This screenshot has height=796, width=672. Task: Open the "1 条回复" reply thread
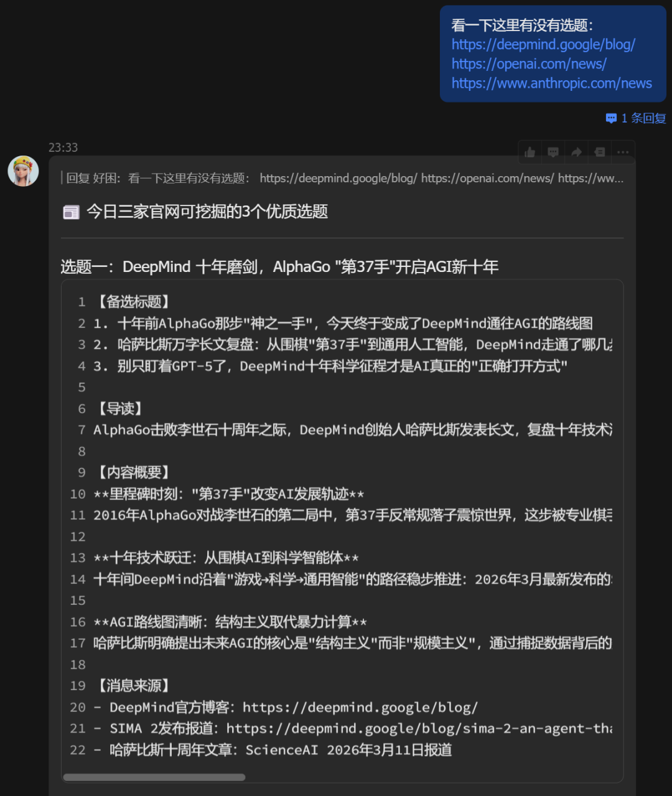[x=643, y=118]
